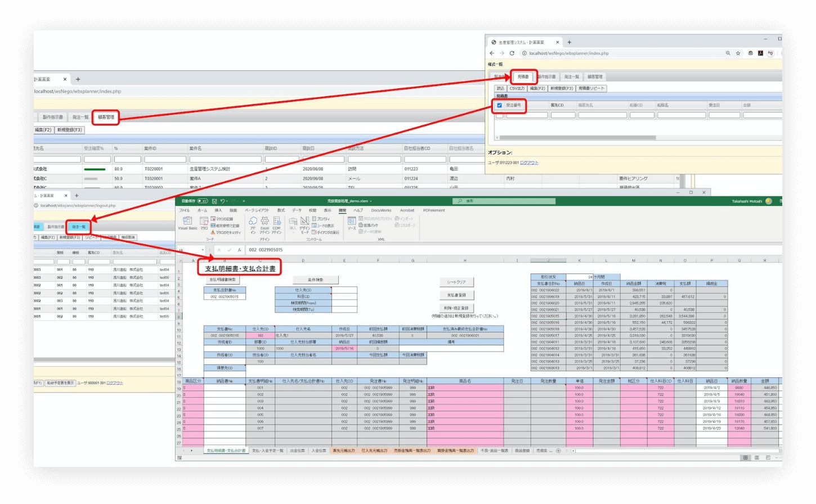Open Quick Access Toolbar customize dropdown
Screen dimensions: 816x504
(x=244, y=201)
